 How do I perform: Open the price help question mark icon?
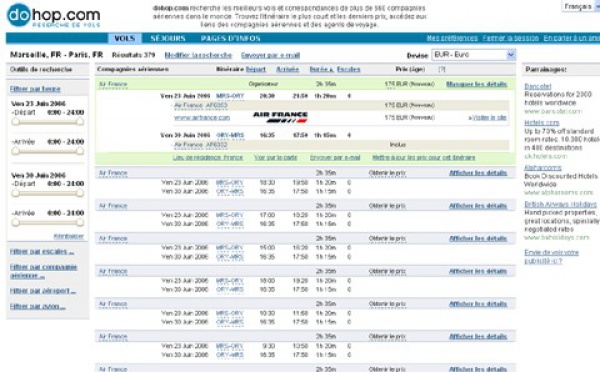pos(441,69)
